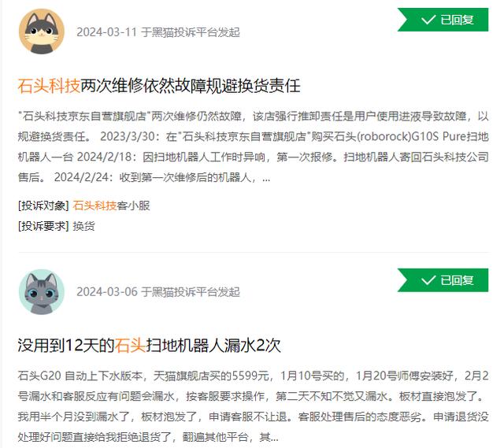
Task: Click the ellipsis ending the first complaint summary
Action: 266,180
